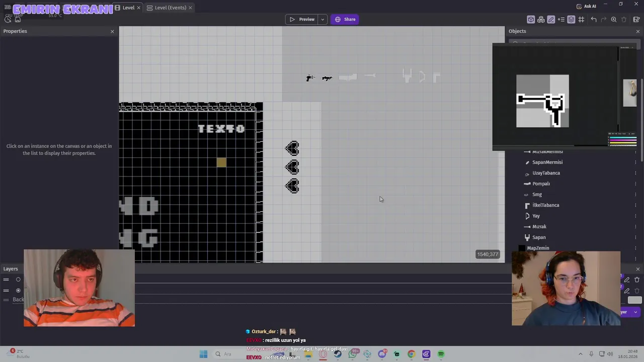The height and width of the screenshot is (362, 644).
Task: Toggle the grid icon in toolbar
Action: [581, 19]
